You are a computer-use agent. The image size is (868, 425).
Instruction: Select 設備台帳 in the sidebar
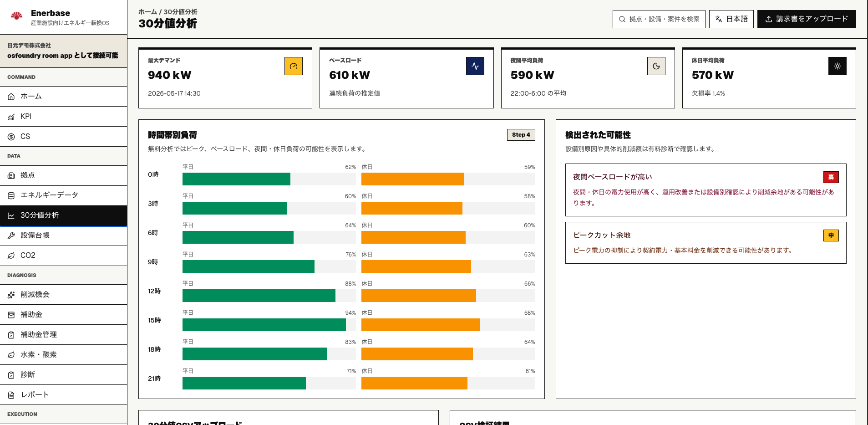coord(64,236)
